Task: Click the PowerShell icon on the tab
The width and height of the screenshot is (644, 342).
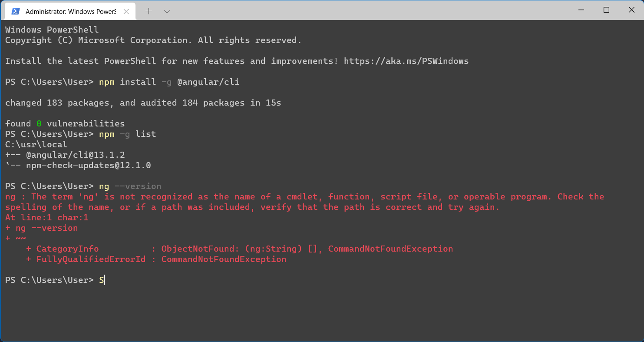Action: click(15, 12)
